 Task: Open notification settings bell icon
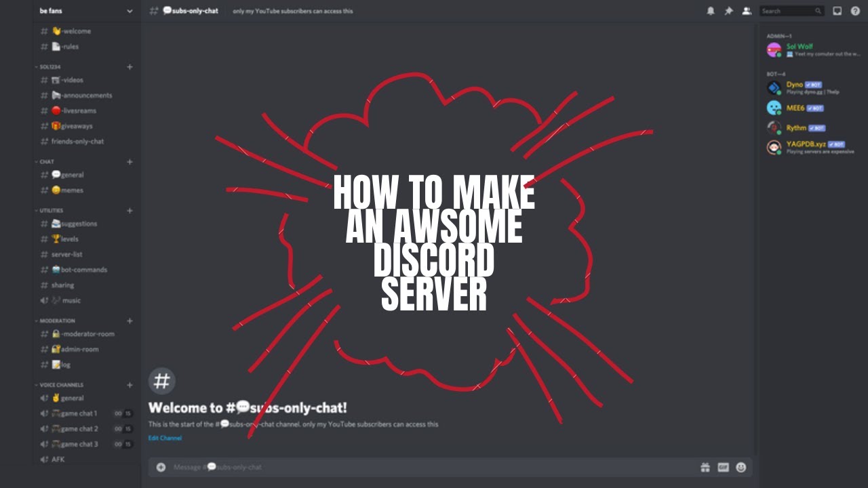711,11
